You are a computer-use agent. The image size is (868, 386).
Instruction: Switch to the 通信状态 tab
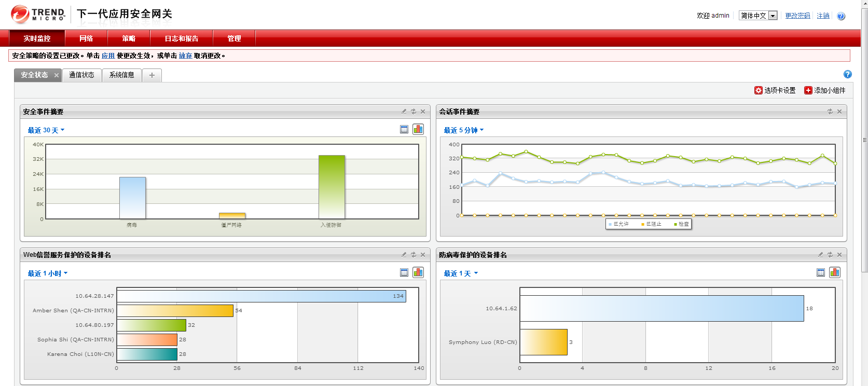[81, 75]
